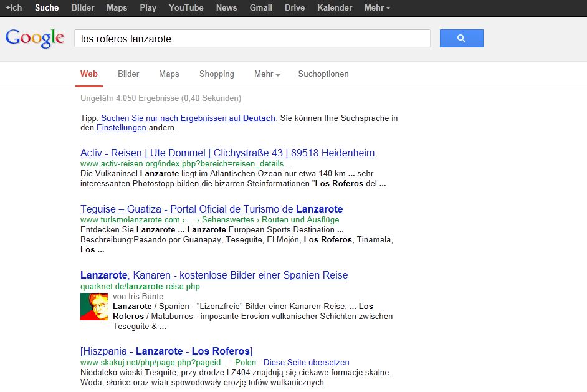Click the +Ich profile link
The height and width of the screenshot is (392, 587).
click(x=14, y=8)
